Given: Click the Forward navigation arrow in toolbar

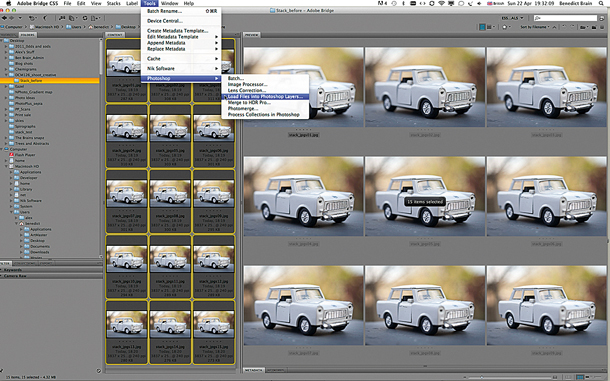Looking at the screenshot, I should point(12,18).
